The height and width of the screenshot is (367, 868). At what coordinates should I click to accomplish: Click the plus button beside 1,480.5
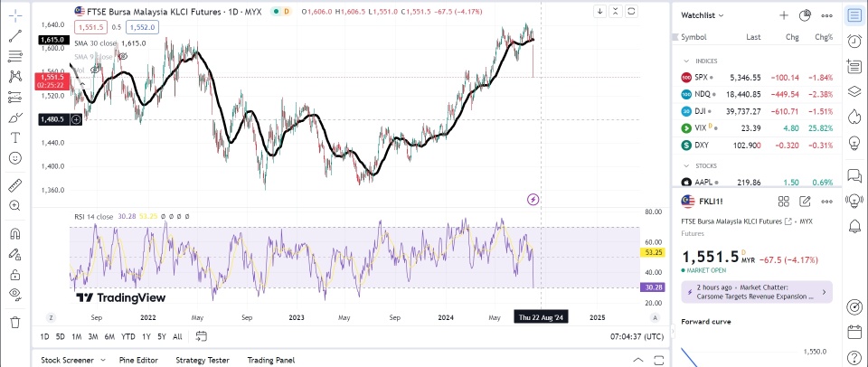coord(76,119)
